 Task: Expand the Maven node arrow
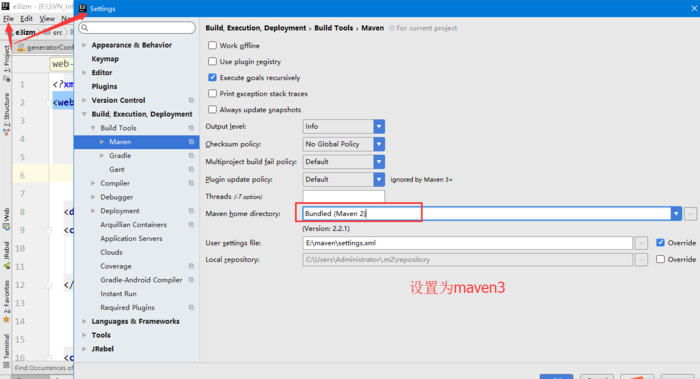(x=102, y=142)
